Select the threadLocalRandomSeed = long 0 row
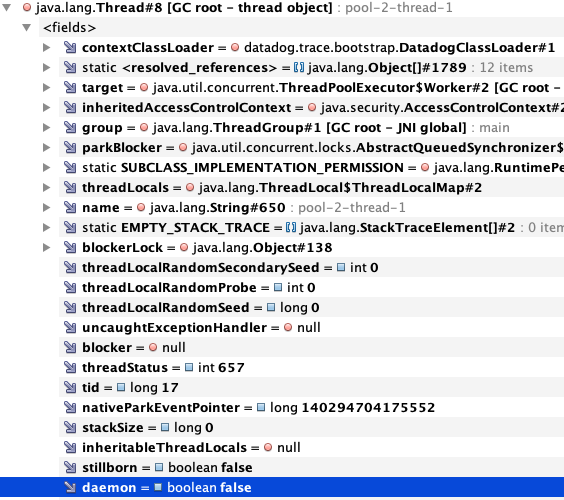Screen dimensions: 564x500 point(311,308)
